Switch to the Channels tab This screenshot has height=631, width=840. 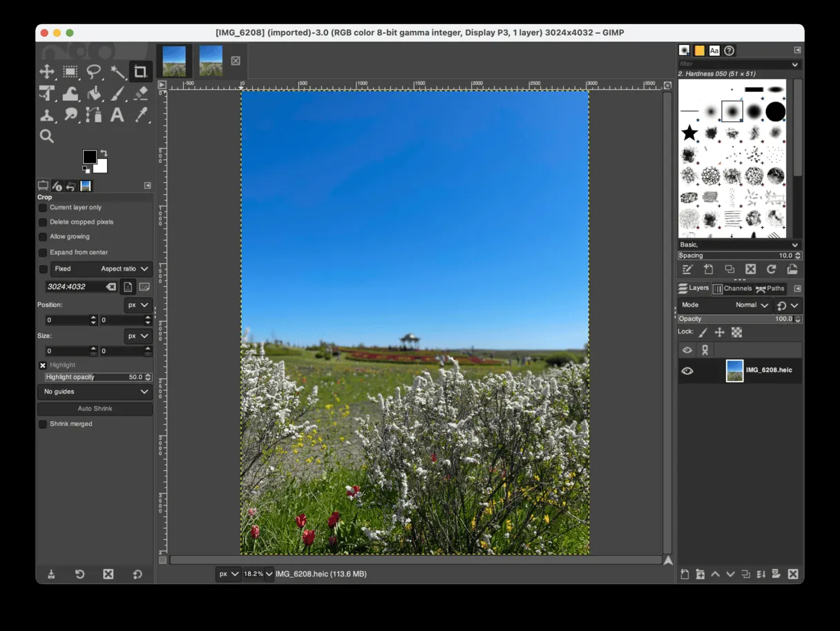[x=734, y=289]
